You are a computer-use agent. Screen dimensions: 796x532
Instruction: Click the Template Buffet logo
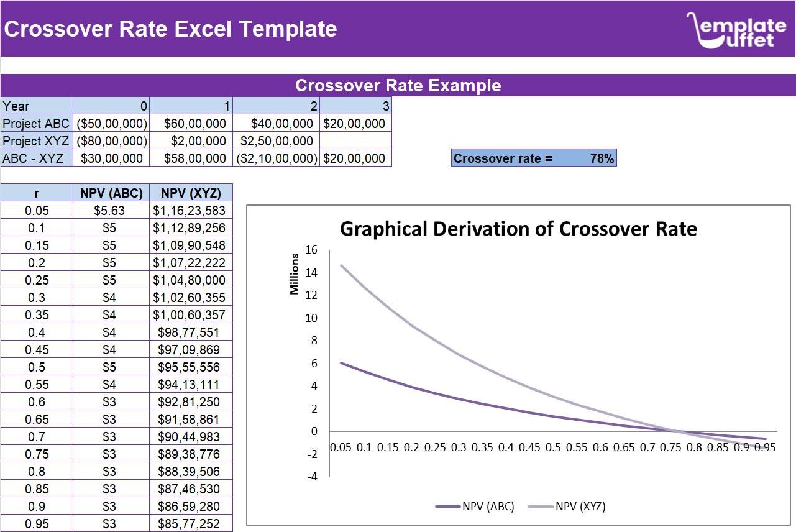point(735,29)
